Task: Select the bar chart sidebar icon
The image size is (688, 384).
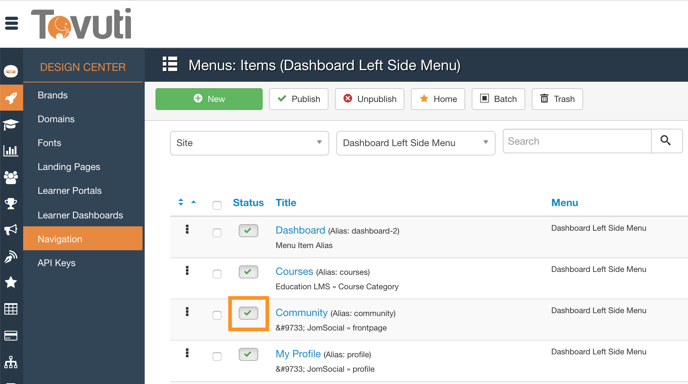Action: pos(11,151)
